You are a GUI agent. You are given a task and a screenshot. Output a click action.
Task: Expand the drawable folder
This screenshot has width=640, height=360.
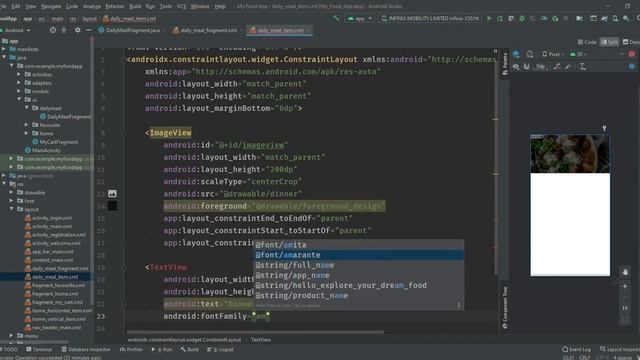(11, 192)
